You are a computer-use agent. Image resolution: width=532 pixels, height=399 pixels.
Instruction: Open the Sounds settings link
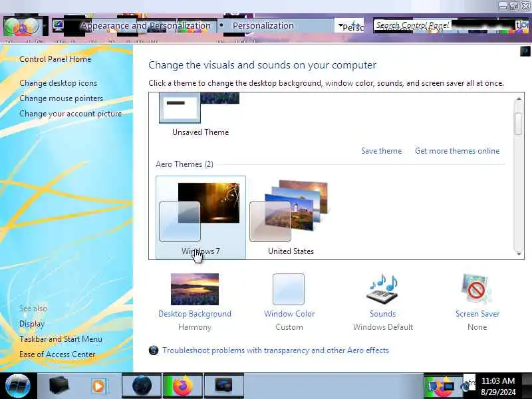pos(383,314)
